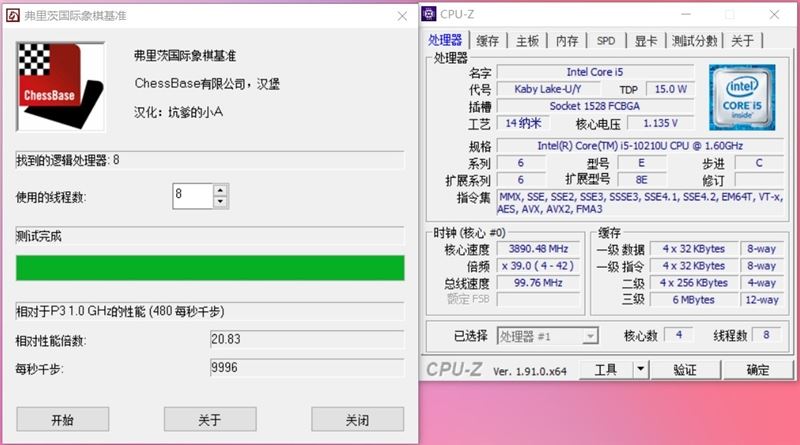Click the 关于 button in the chess benchmark window
The image size is (800, 445).
pyautogui.click(x=210, y=419)
